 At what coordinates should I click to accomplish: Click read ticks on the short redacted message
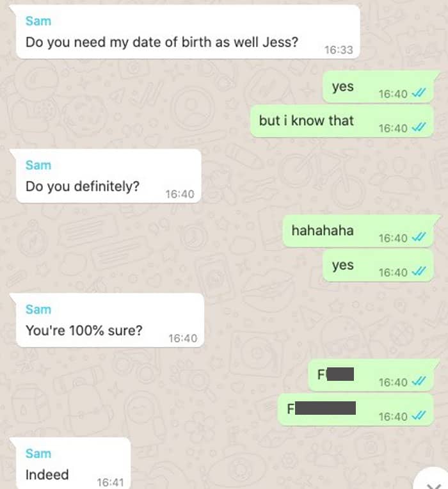coord(419,381)
